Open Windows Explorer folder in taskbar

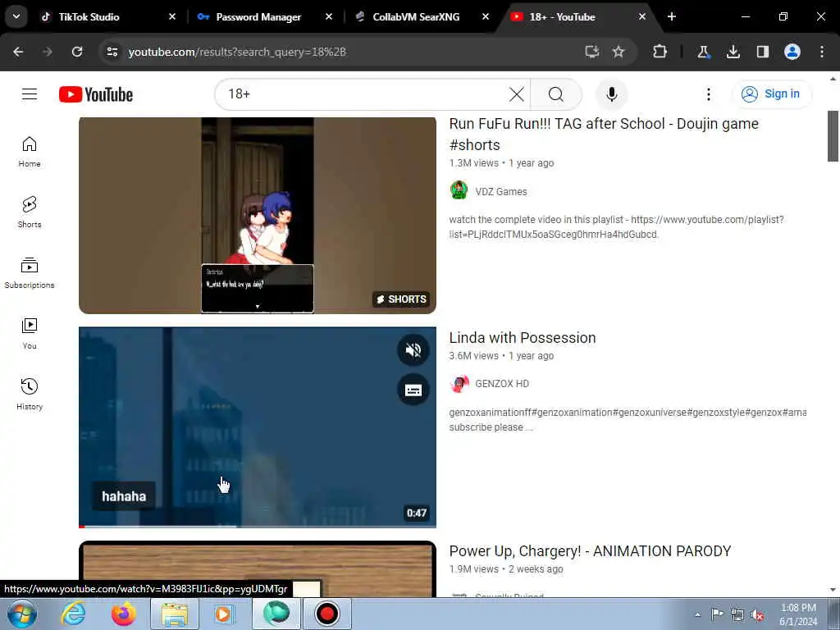click(175, 614)
